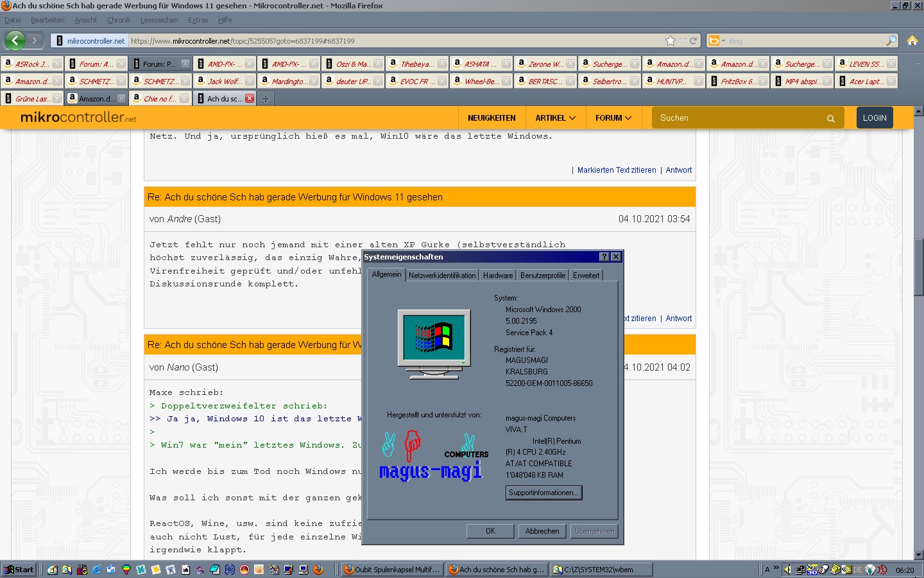This screenshot has height=578, width=924.
Task: Switch to the 'Grüne Las...' browser tab
Action: click(31, 98)
